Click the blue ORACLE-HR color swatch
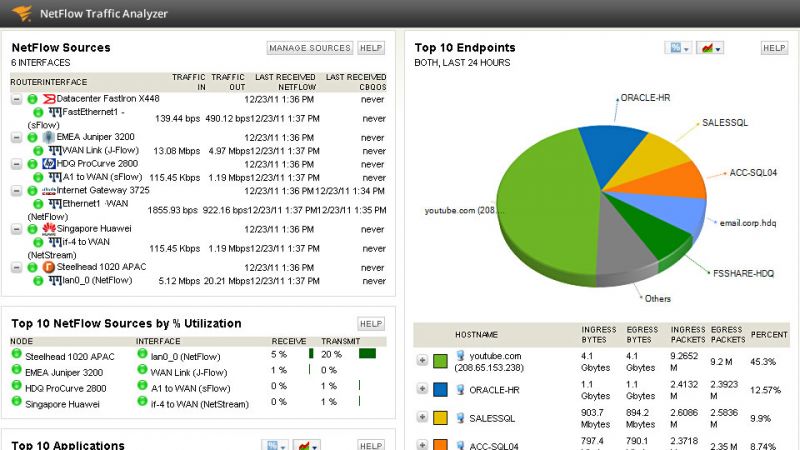 click(x=440, y=390)
